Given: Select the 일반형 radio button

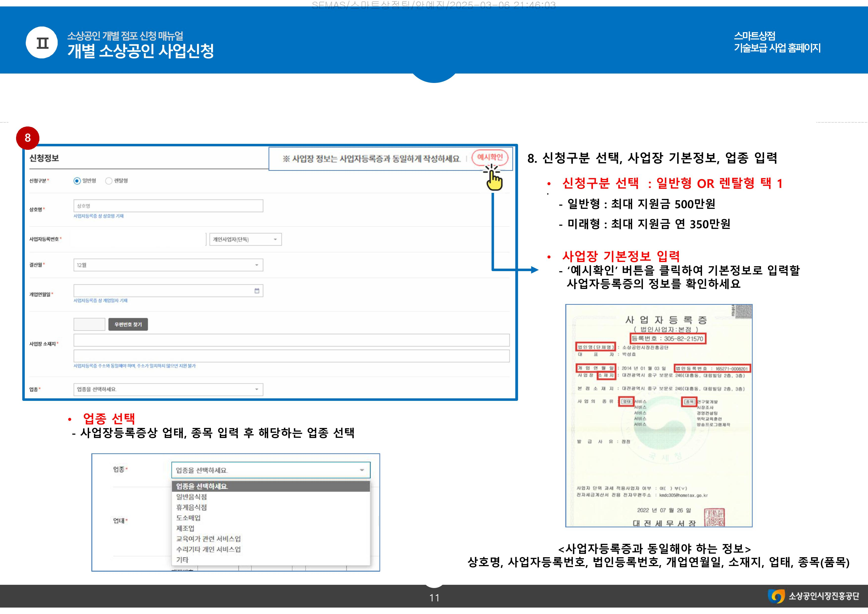Looking at the screenshot, I should (77, 181).
